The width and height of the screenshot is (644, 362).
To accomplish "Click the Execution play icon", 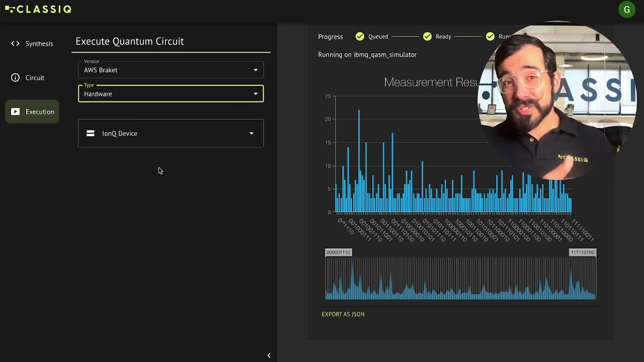I will [x=15, y=112].
